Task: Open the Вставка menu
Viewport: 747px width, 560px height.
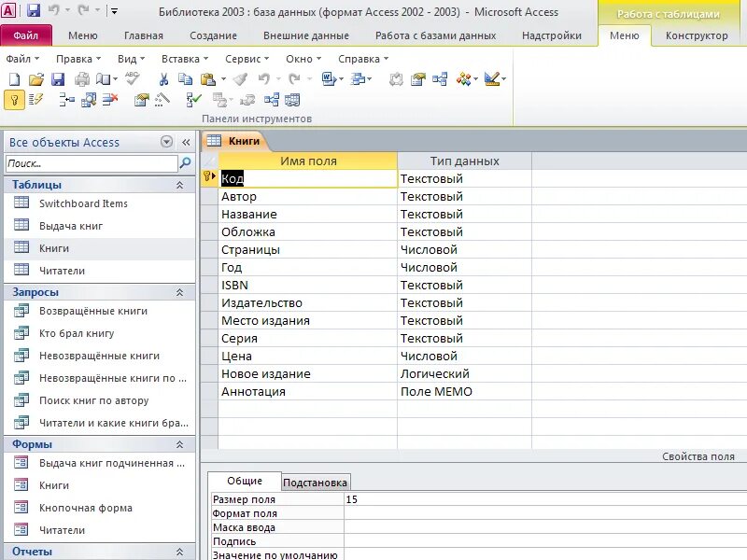Action: coord(185,59)
